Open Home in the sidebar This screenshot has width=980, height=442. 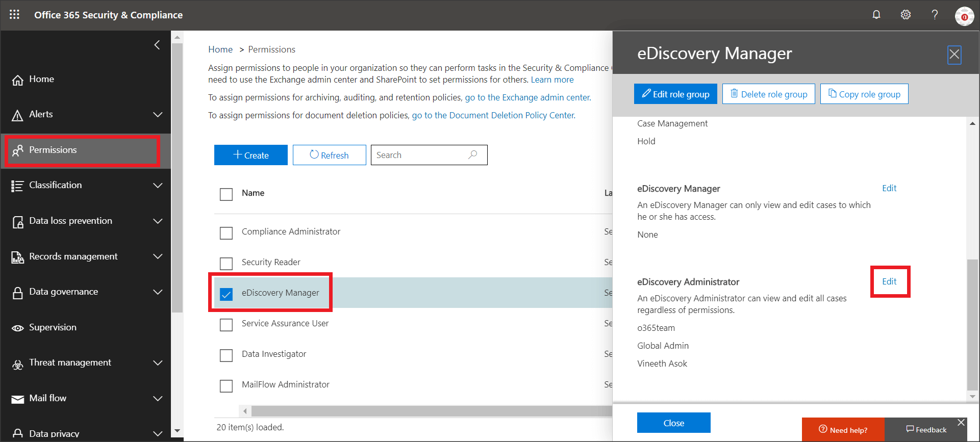coord(41,79)
